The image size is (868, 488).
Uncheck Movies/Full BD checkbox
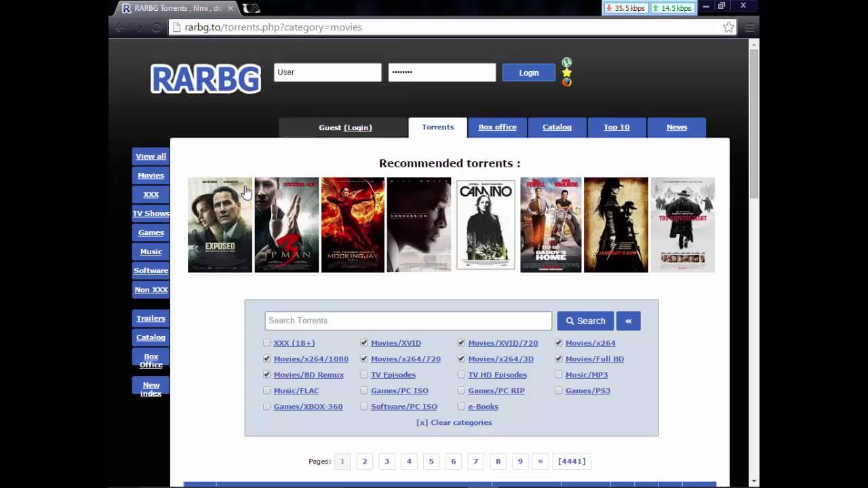559,359
